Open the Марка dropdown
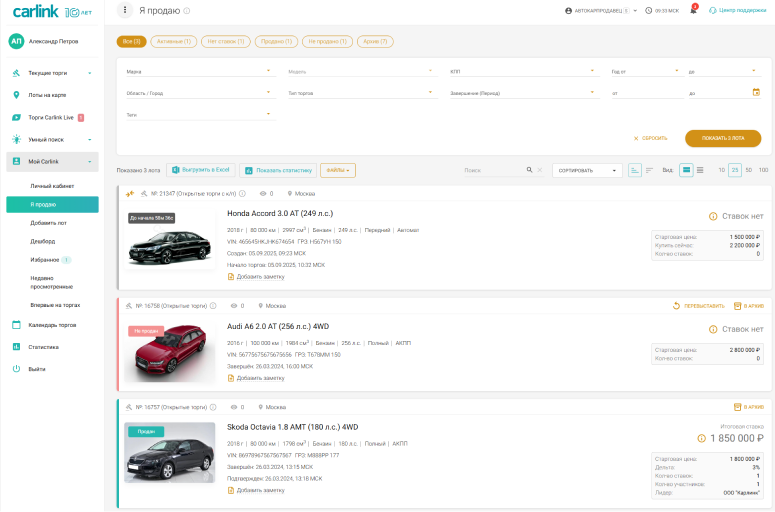 198,71
